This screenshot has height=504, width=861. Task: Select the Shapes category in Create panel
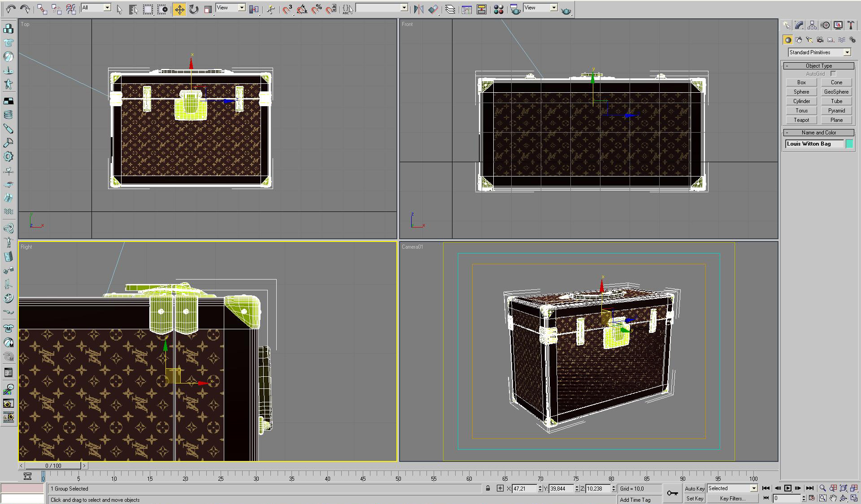pyautogui.click(x=798, y=40)
